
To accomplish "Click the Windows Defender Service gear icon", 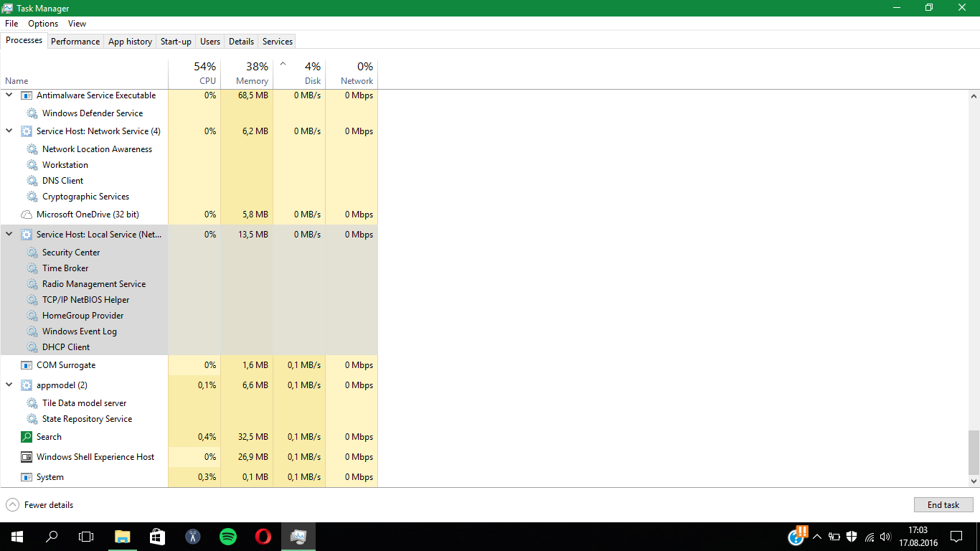I will (x=32, y=113).
